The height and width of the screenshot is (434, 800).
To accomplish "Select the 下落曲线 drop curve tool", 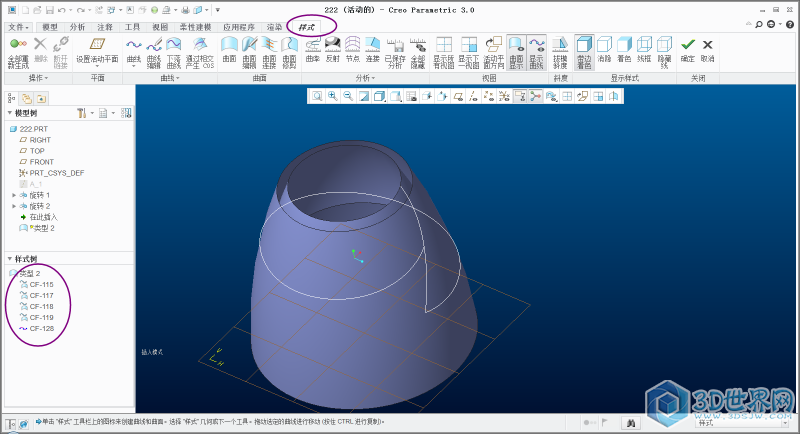I will tap(173, 53).
